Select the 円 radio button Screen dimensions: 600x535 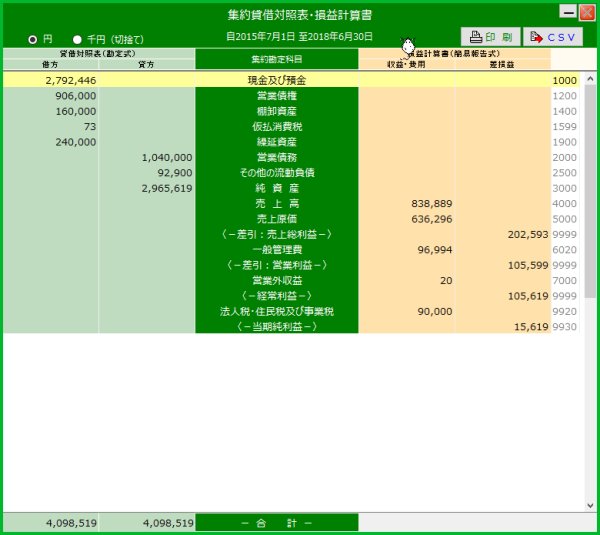(x=33, y=39)
